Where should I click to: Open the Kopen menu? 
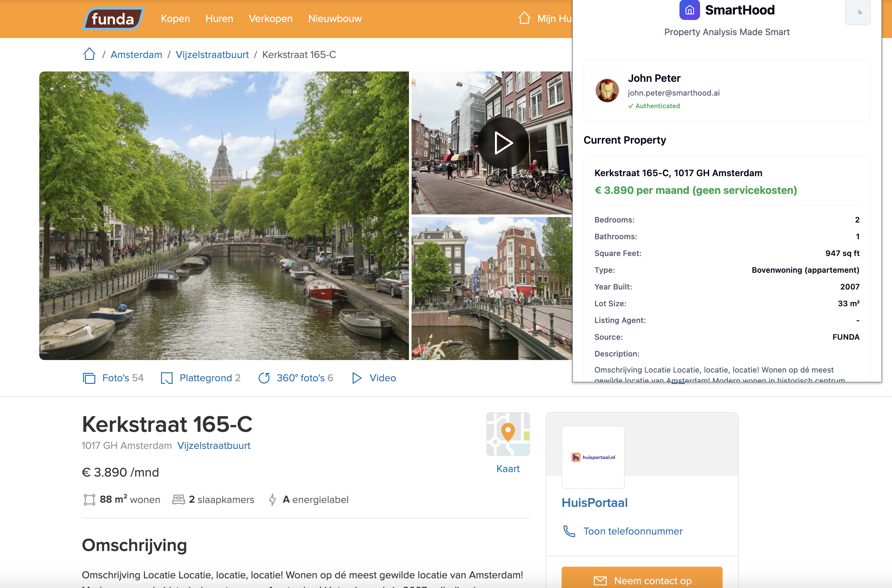click(x=175, y=18)
